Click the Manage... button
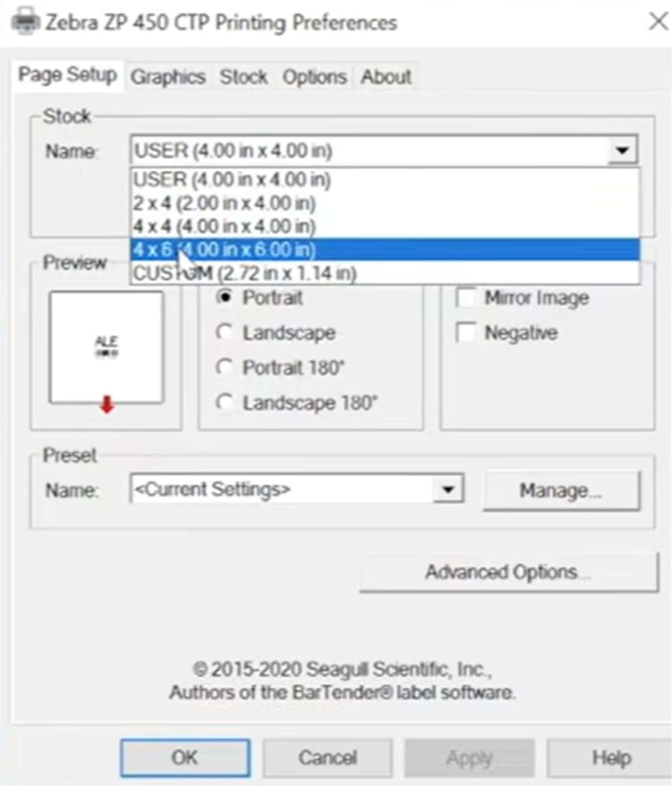The width and height of the screenshot is (672, 786). (x=561, y=490)
